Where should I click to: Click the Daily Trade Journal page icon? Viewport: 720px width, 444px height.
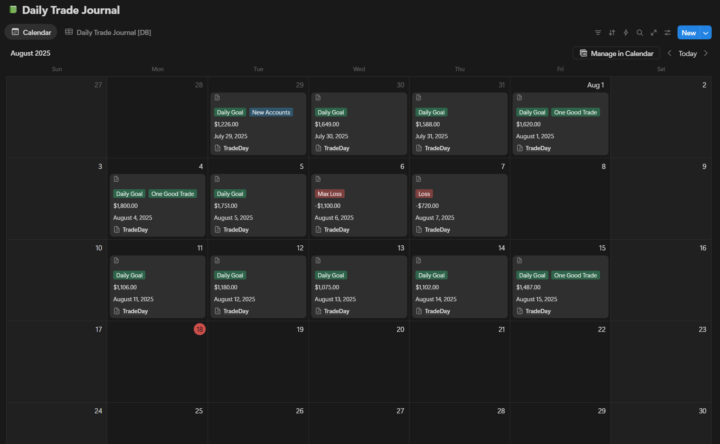(x=13, y=10)
